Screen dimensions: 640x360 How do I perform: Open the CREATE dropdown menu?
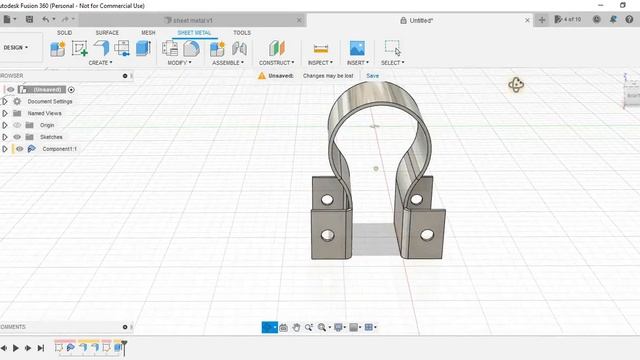coord(100,62)
